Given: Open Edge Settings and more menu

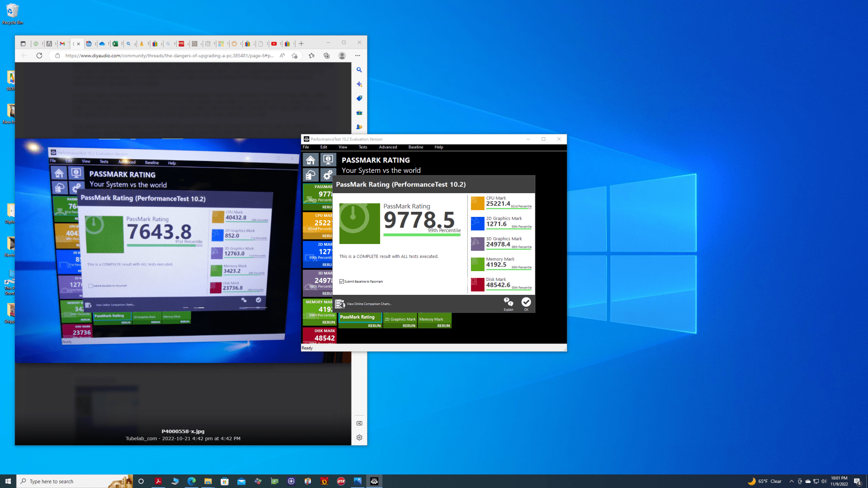Looking at the screenshot, I should coord(358,55).
